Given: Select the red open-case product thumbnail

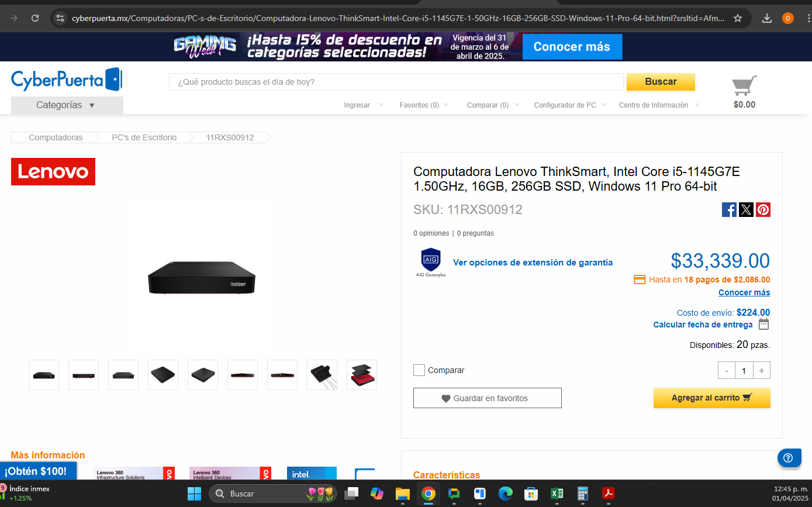Looking at the screenshot, I should click(x=362, y=375).
